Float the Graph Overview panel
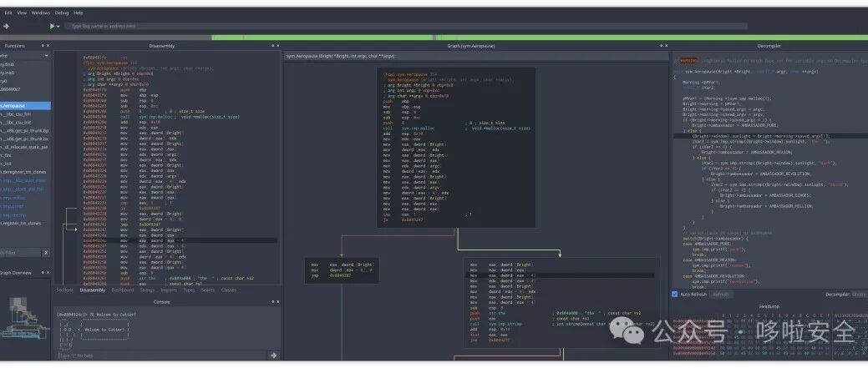Viewport: 868px width, 368px height. click(x=43, y=273)
